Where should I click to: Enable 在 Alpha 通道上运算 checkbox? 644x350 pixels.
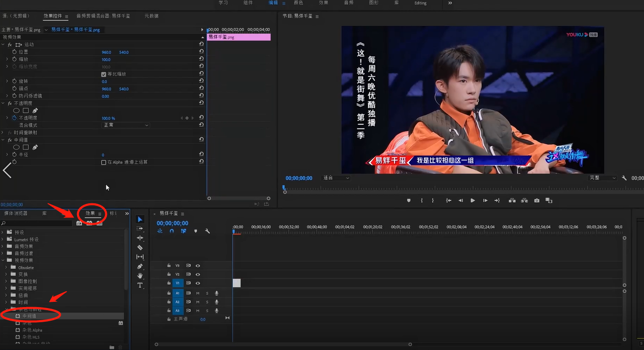click(x=104, y=162)
